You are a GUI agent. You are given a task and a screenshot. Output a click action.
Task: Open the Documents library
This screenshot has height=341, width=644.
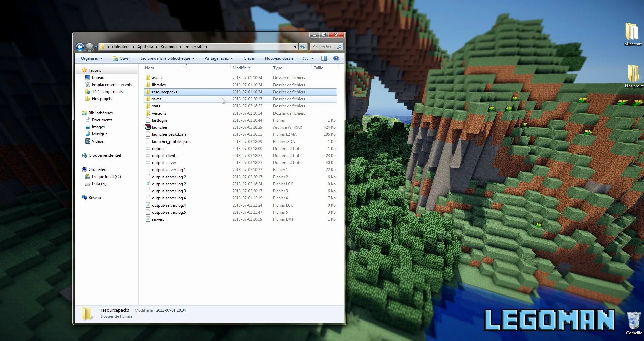102,120
